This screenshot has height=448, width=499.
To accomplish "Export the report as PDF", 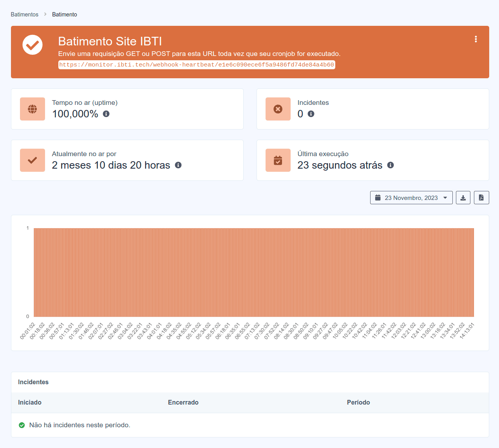I will point(481,198).
